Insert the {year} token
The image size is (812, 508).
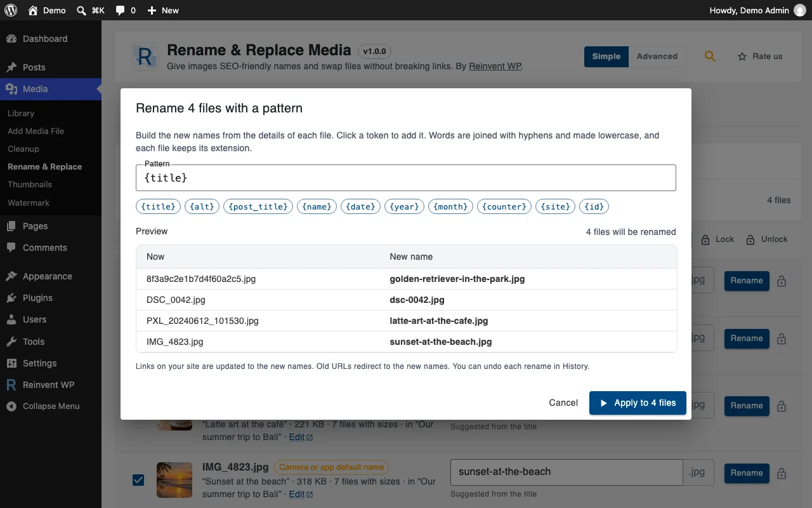[404, 206]
